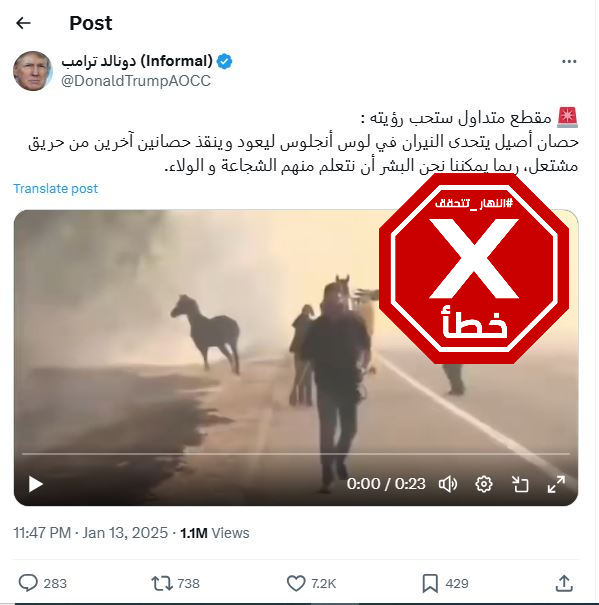Open video settings gear icon
This screenshot has height=605, width=599.
pyautogui.click(x=484, y=484)
